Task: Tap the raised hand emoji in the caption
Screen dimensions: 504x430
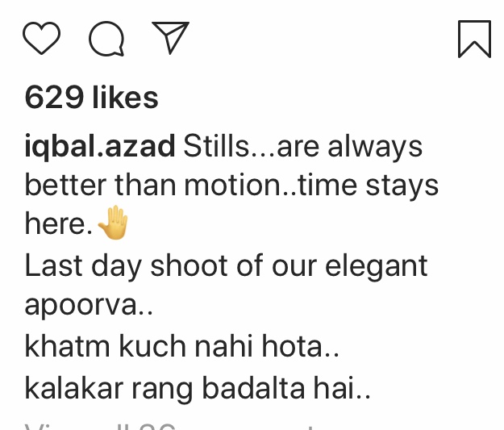Action: click(x=113, y=223)
